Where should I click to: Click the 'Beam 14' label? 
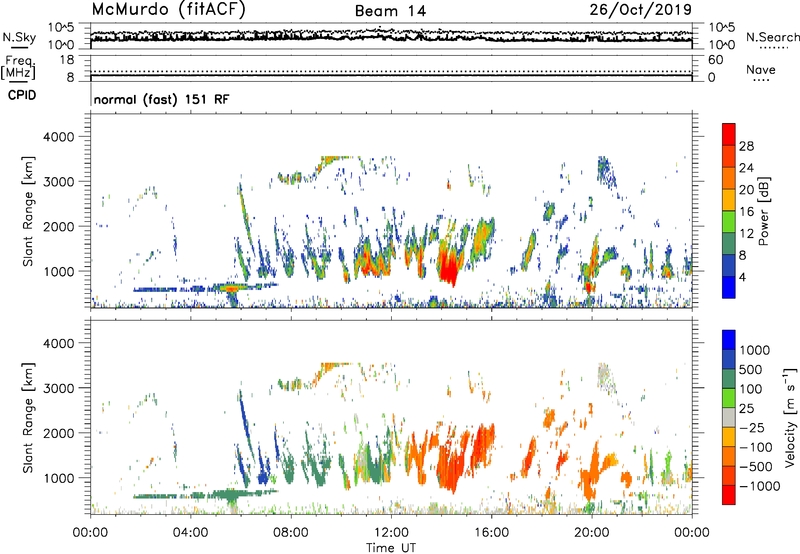[x=390, y=11]
